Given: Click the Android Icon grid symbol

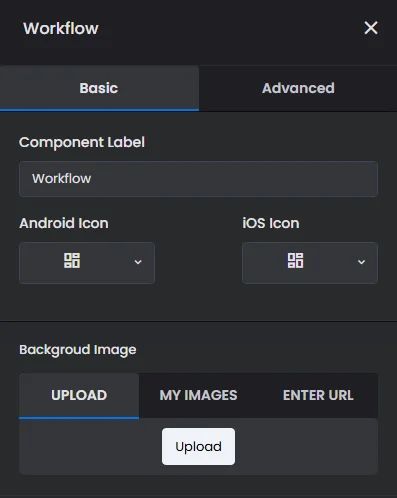Looking at the screenshot, I should coord(72,260).
